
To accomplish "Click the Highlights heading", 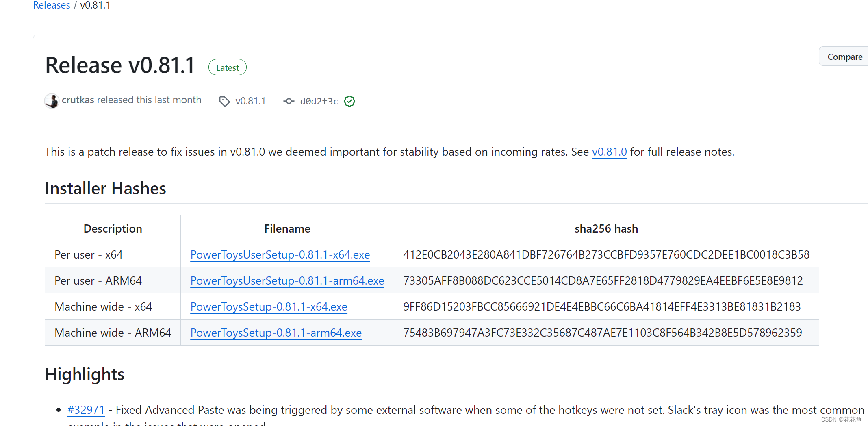I will click(x=85, y=374).
